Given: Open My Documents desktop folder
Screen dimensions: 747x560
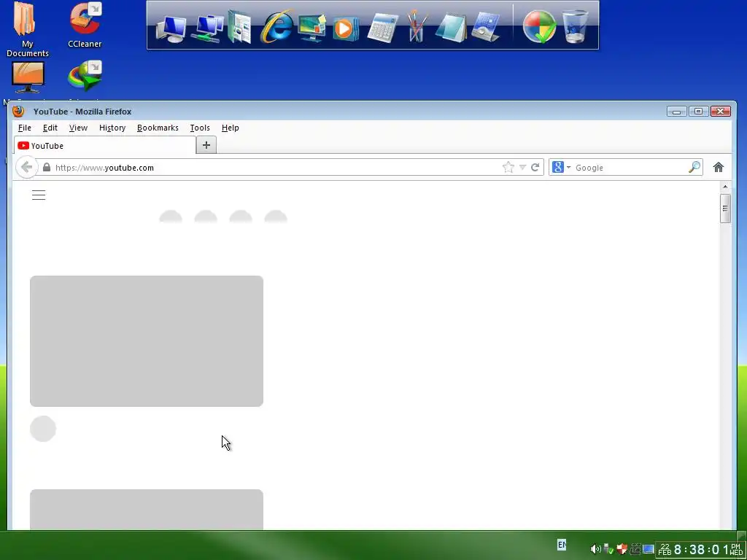Looking at the screenshot, I should coord(27,29).
